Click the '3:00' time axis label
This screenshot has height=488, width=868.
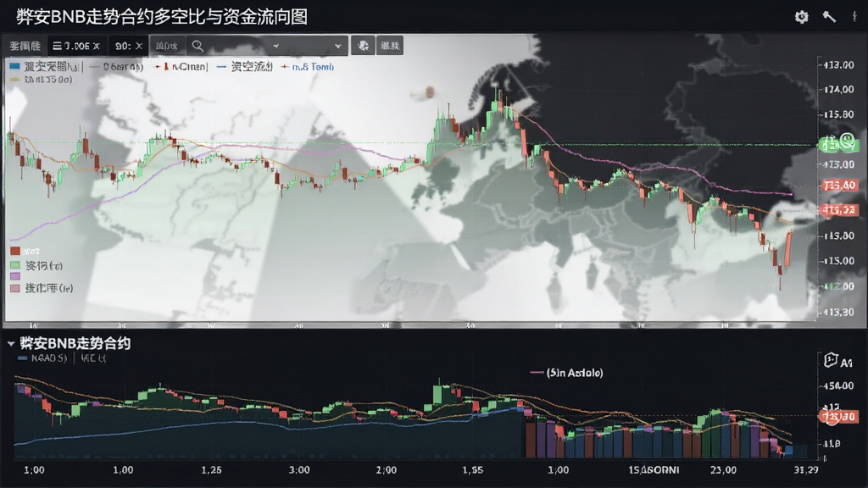299,470
